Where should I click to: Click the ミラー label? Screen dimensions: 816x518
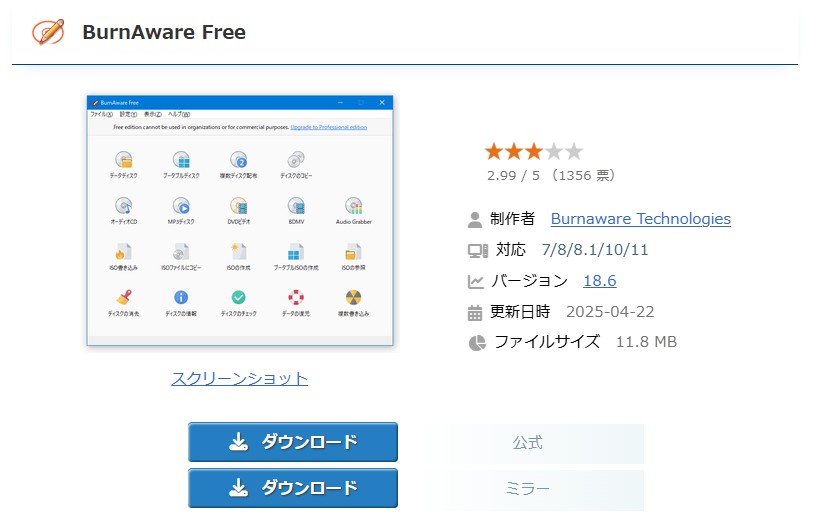click(528, 489)
